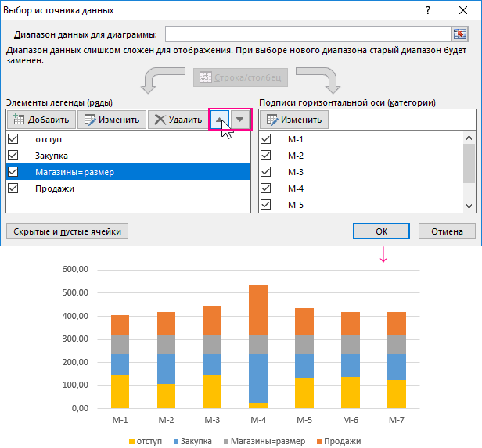The width and height of the screenshot is (482, 448).
Task: Toggle the M-4 category checkbox
Action: [266, 188]
